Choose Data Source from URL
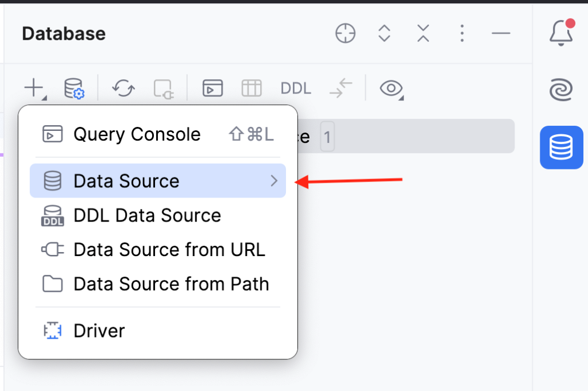588x391 pixels. click(x=169, y=249)
